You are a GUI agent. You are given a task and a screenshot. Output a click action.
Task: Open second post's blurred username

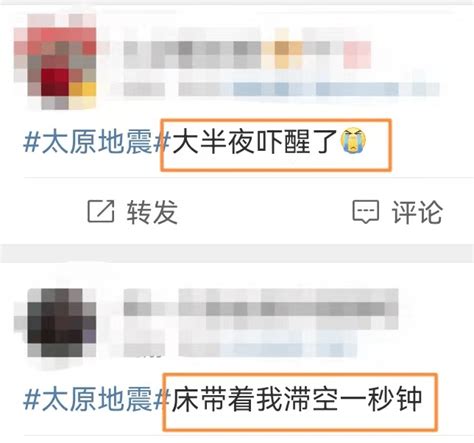261,309
